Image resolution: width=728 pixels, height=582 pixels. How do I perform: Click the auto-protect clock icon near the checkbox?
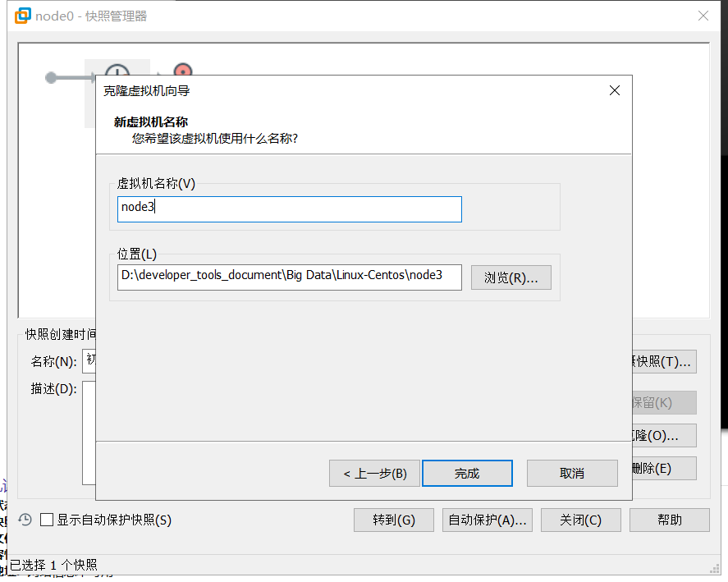click(23, 520)
